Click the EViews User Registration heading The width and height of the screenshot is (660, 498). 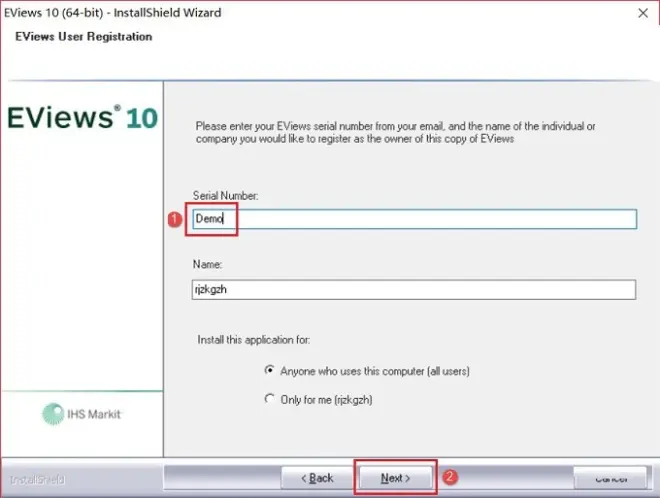coord(84,37)
